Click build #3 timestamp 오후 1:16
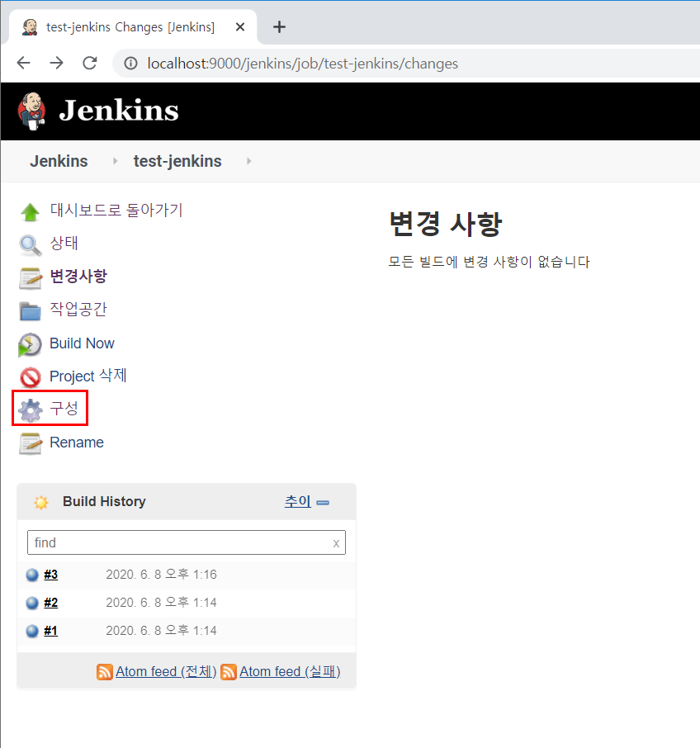Viewport: 700px width, 748px height. [x=161, y=575]
